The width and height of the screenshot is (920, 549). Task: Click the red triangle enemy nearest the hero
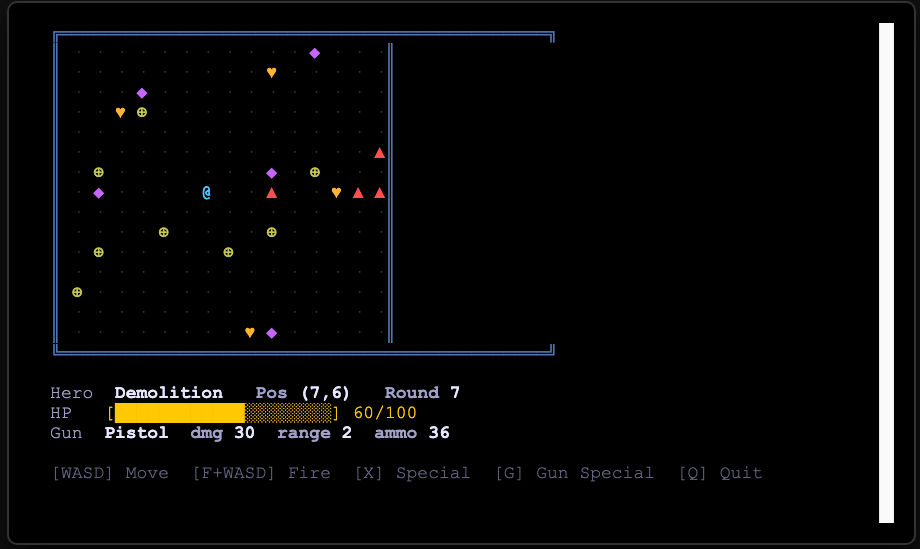[x=271, y=192]
